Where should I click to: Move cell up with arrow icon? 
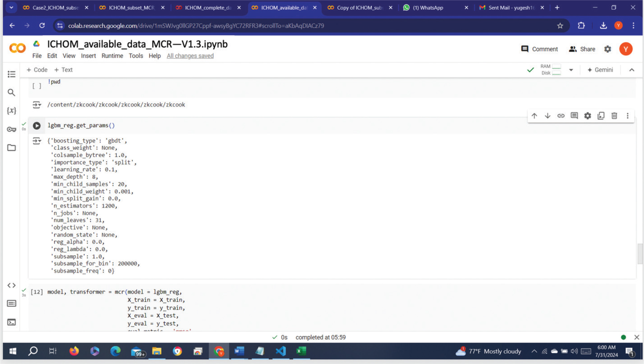point(534,116)
